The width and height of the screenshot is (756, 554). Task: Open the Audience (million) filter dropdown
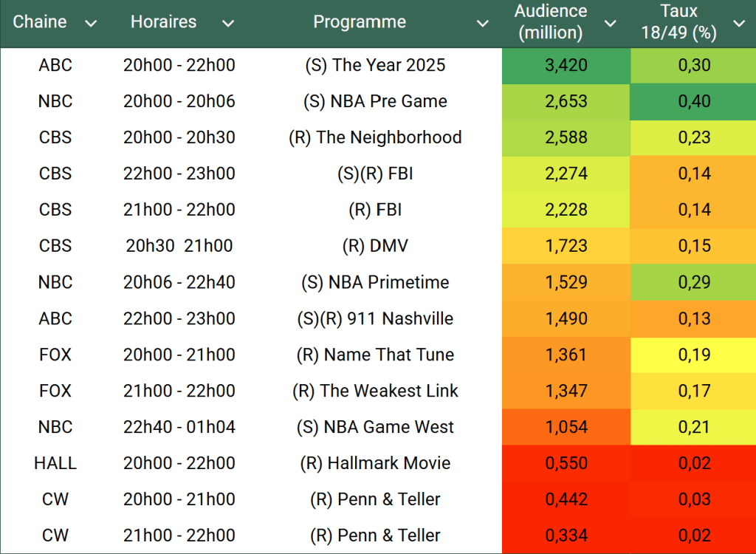(610, 24)
